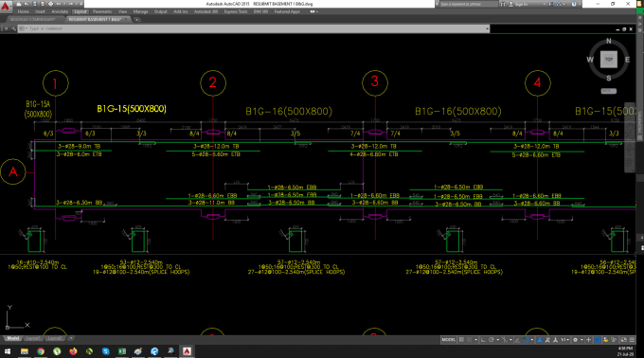Open the Output ribbon tab

pos(161,11)
